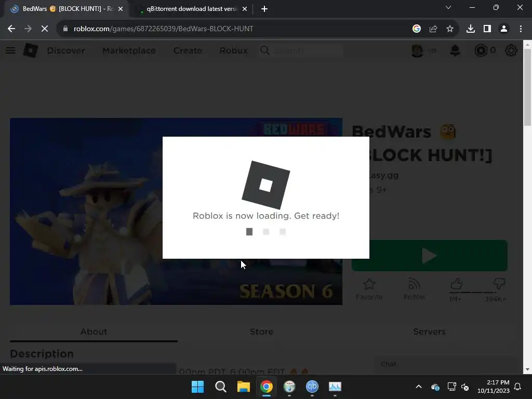Open system monitor app in taskbar
The image size is (532, 399).
coord(335,387)
